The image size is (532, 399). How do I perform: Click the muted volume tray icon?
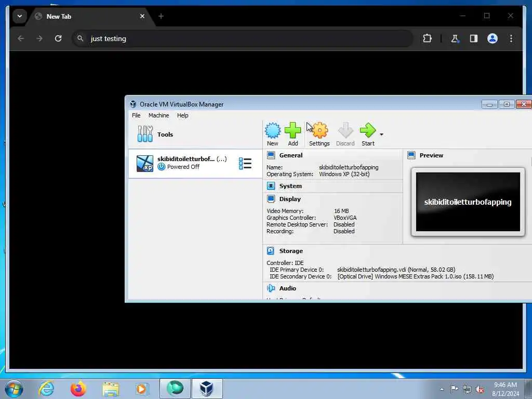(480, 390)
